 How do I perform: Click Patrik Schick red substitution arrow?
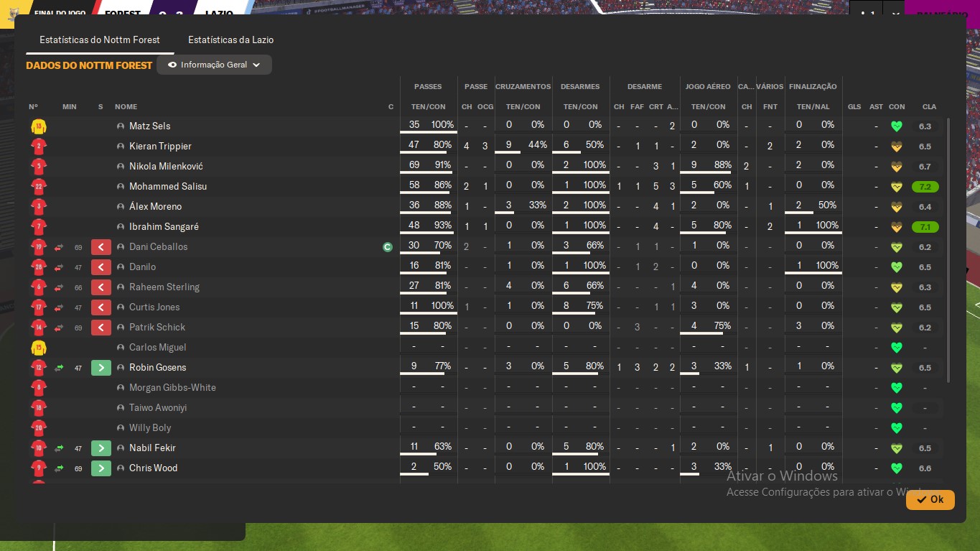click(x=101, y=328)
